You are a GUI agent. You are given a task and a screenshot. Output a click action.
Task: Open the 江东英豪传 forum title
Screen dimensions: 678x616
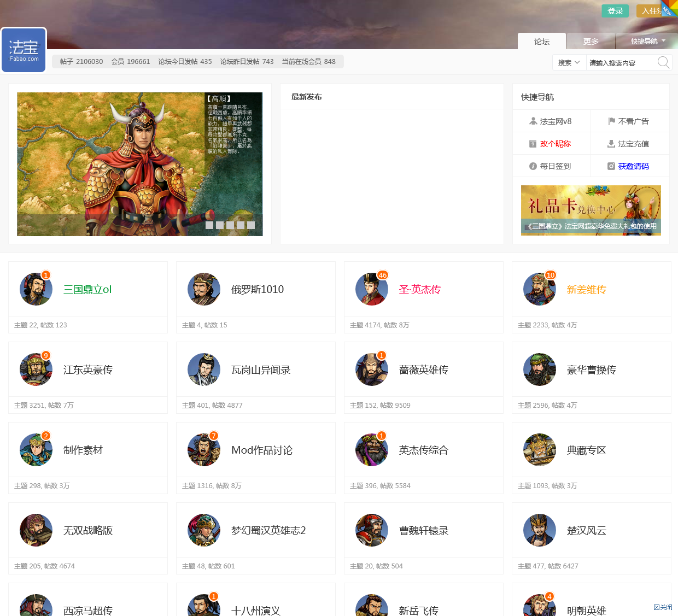88,370
